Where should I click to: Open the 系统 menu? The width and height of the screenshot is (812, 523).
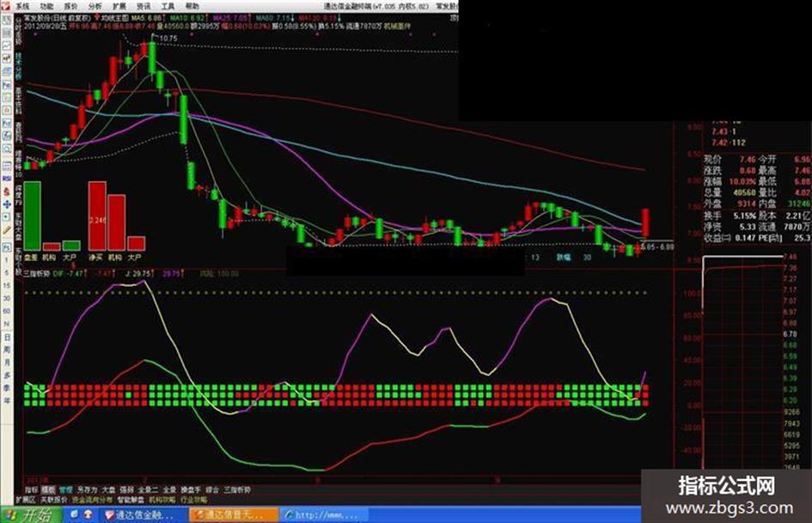coord(23,6)
